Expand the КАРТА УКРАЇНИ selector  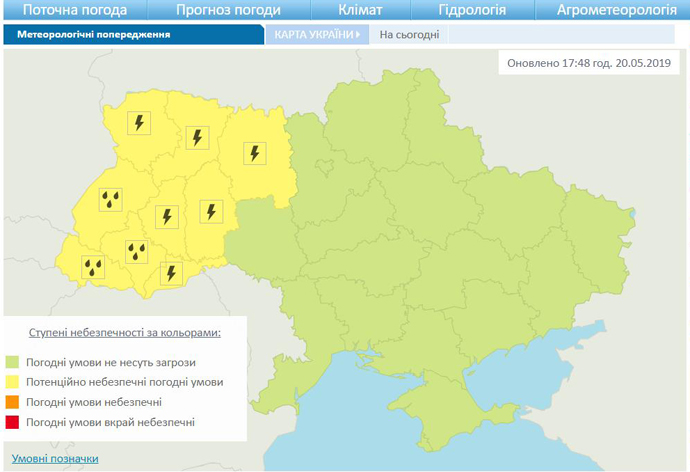(x=314, y=34)
